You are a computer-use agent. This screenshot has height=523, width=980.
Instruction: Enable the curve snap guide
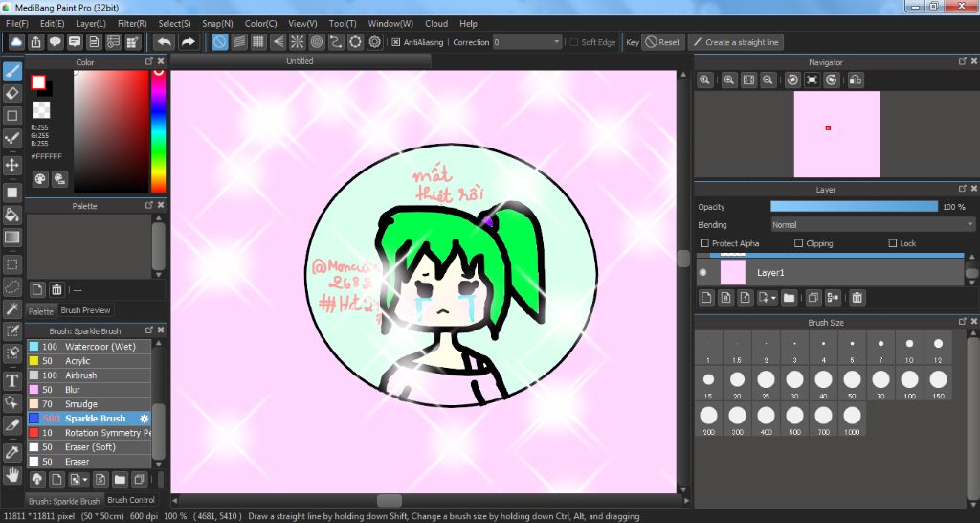tap(336, 42)
